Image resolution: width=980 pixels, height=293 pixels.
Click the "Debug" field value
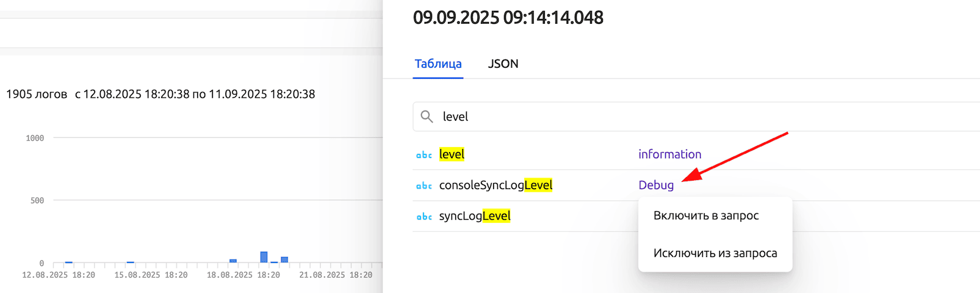(655, 185)
